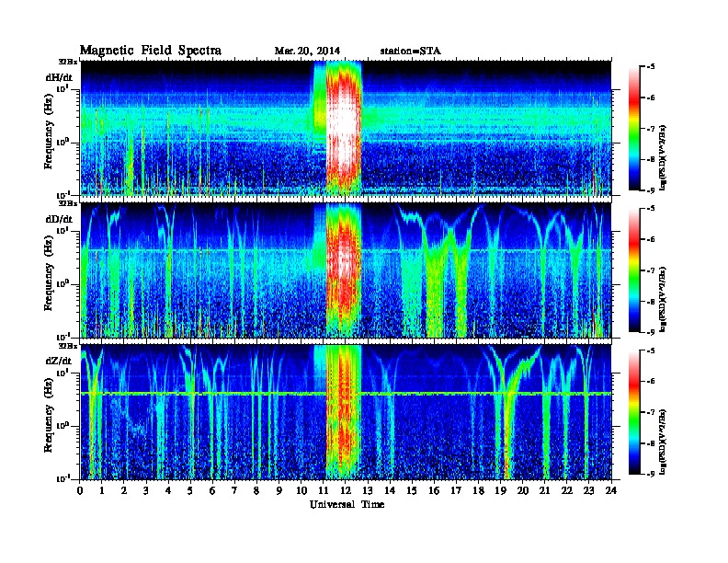The image size is (728, 563).
Task: Click the hour 22 tick label
Action: click(567, 491)
